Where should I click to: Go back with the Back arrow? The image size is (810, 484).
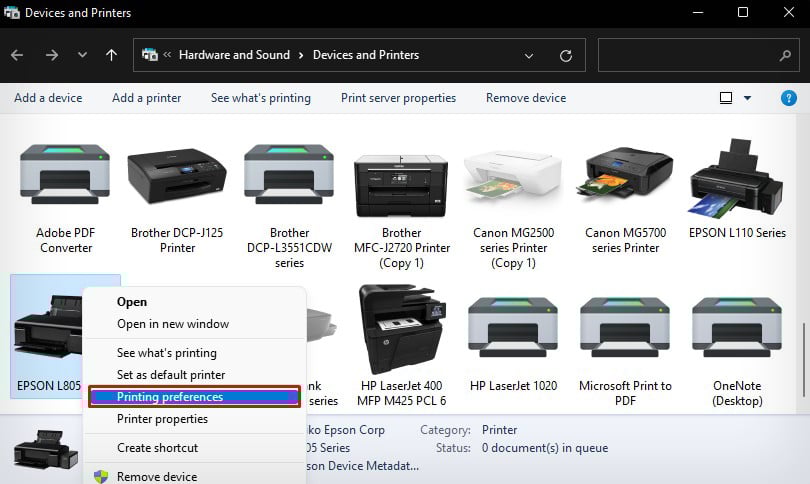(17, 55)
